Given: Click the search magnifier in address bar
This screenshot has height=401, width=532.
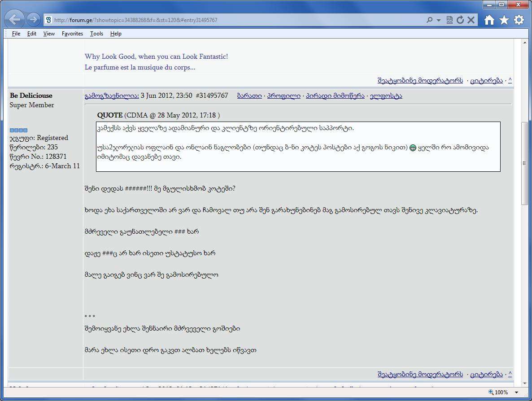Looking at the screenshot, I should tap(430, 20).
